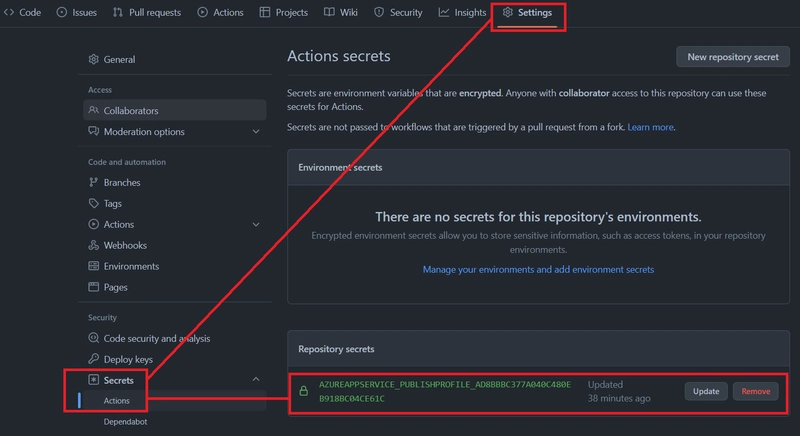Click the branch icon beside Branches
Image resolution: width=800 pixels, height=436 pixels.
[x=94, y=183]
